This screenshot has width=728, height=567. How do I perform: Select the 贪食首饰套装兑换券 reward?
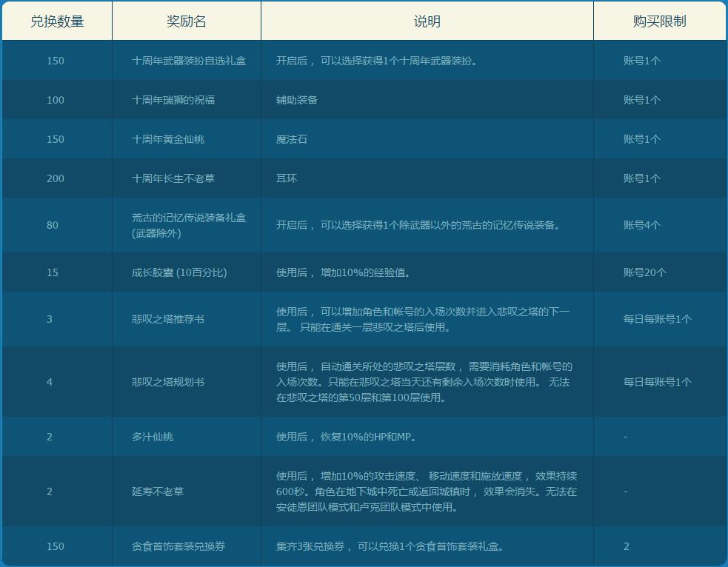[x=178, y=546]
